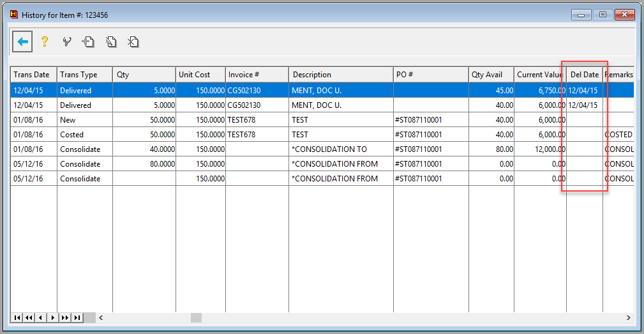Screen dimensions: 644x334
Task: Jump to first record navigation button
Action: coord(17,317)
